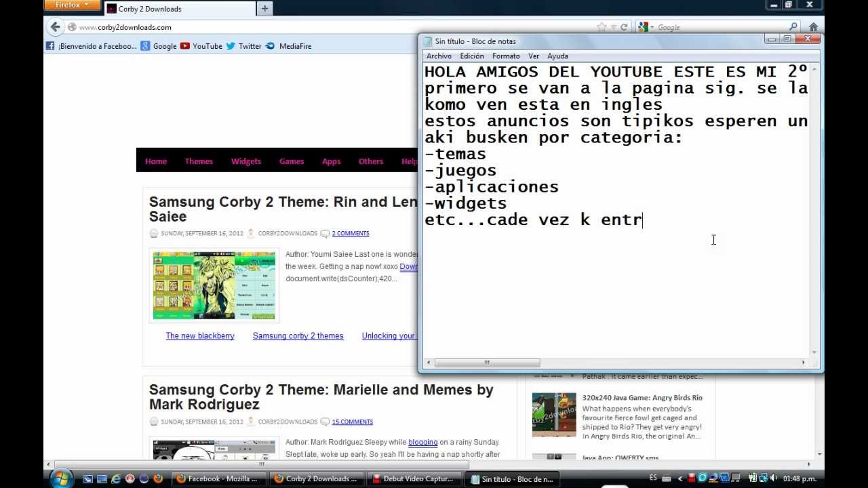Click the Notepad horizontal scrollbar thumb
The image size is (868, 488).
(x=487, y=363)
